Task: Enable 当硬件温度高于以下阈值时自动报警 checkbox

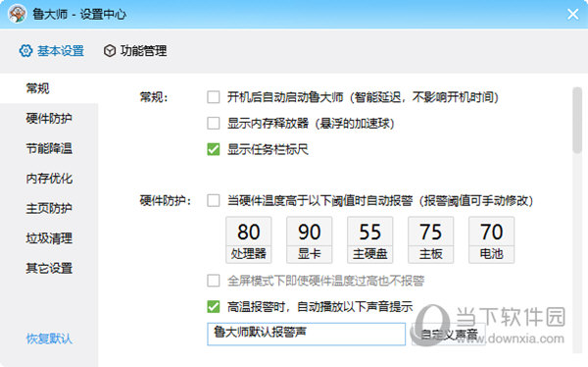Action: 214,200
